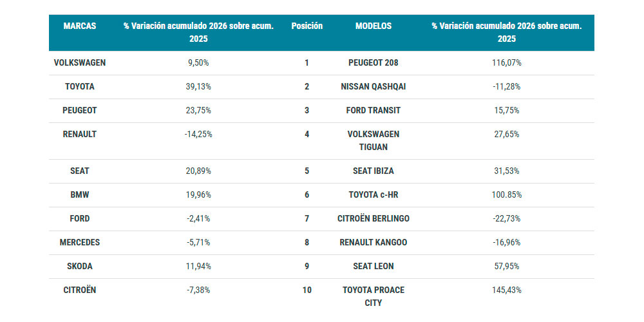Click the SKODA brand cell
The width and height of the screenshot is (644, 322).
tap(80, 267)
